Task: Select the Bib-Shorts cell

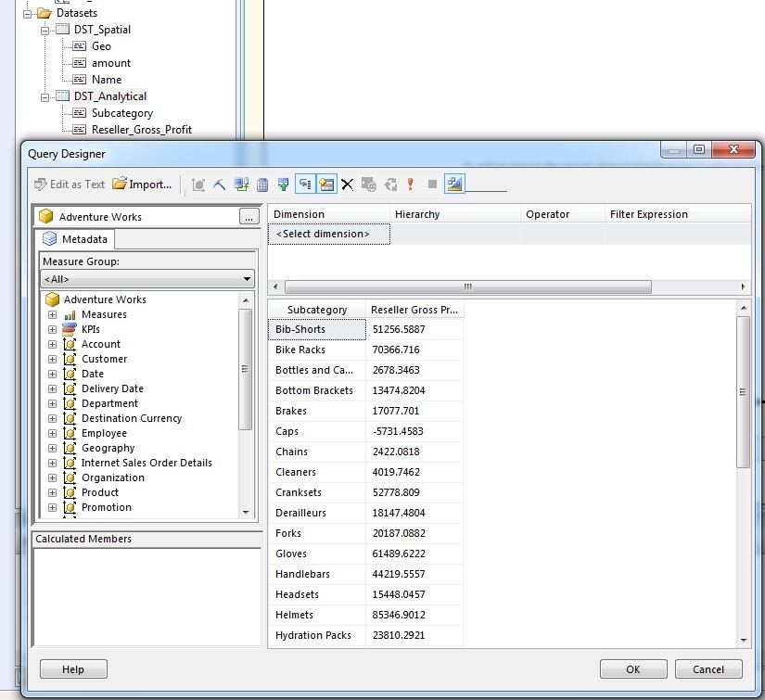Action: tap(317, 329)
